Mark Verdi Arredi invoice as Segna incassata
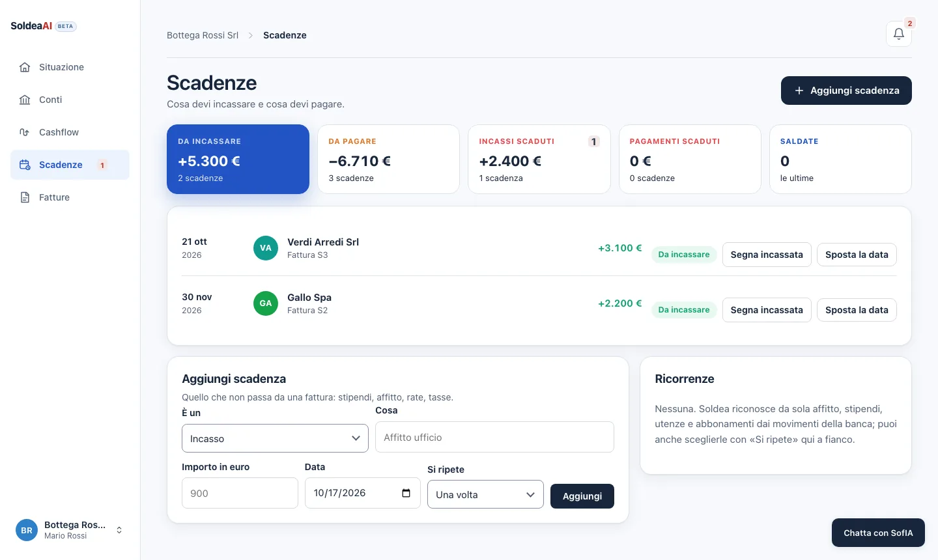The width and height of the screenshot is (938, 560). [x=767, y=255]
